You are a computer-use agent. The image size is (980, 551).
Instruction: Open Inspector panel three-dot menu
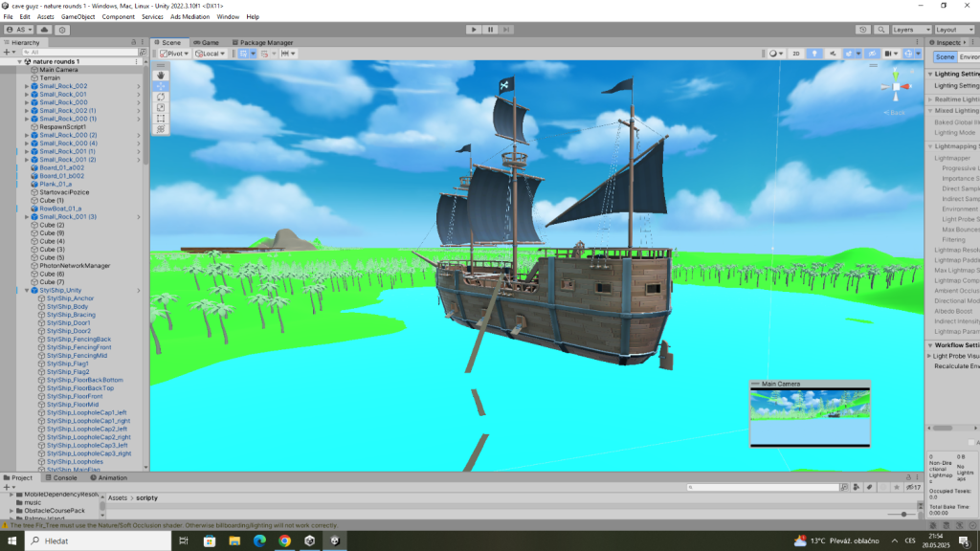tap(972, 42)
